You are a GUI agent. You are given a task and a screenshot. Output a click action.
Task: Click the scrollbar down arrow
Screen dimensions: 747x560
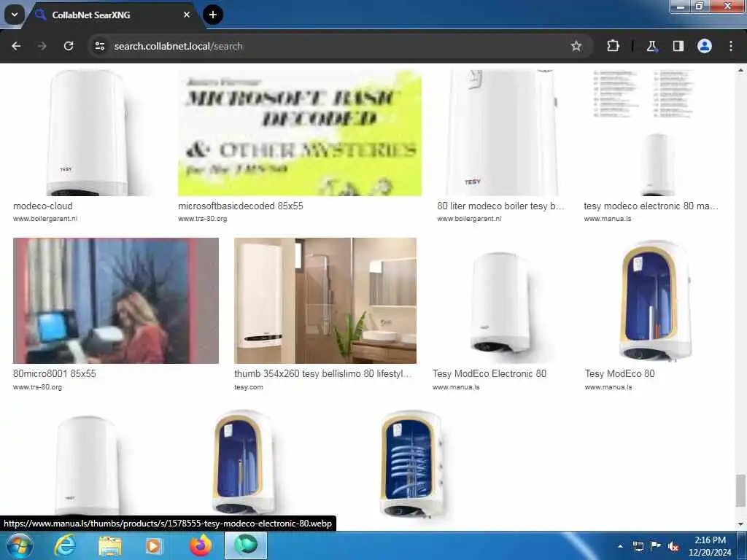pos(740,524)
